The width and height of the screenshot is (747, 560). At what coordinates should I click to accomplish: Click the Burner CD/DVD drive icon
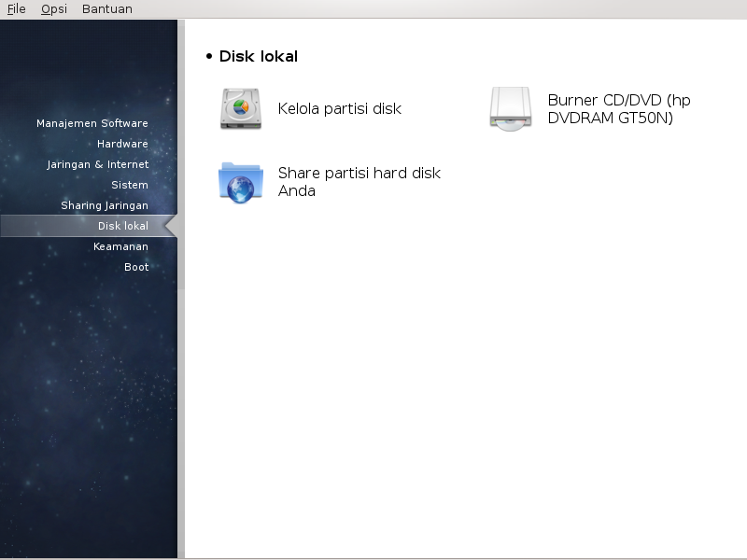coord(510,108)
